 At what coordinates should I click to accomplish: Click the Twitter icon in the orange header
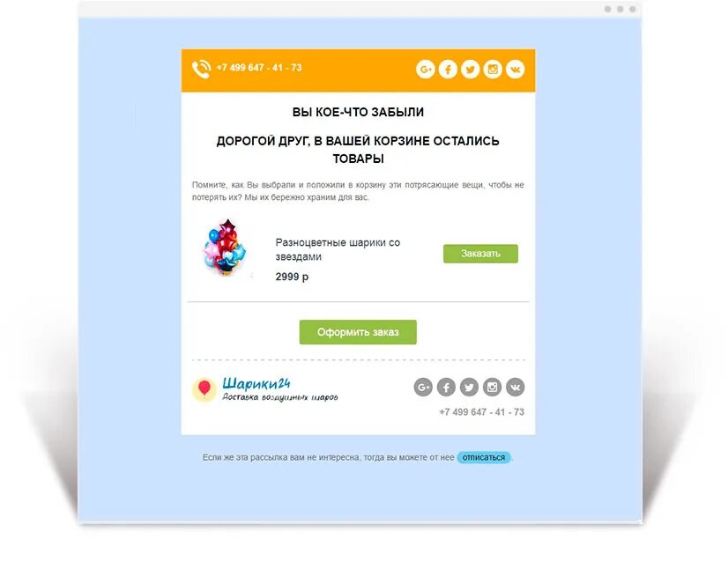[x=471, y=70]
